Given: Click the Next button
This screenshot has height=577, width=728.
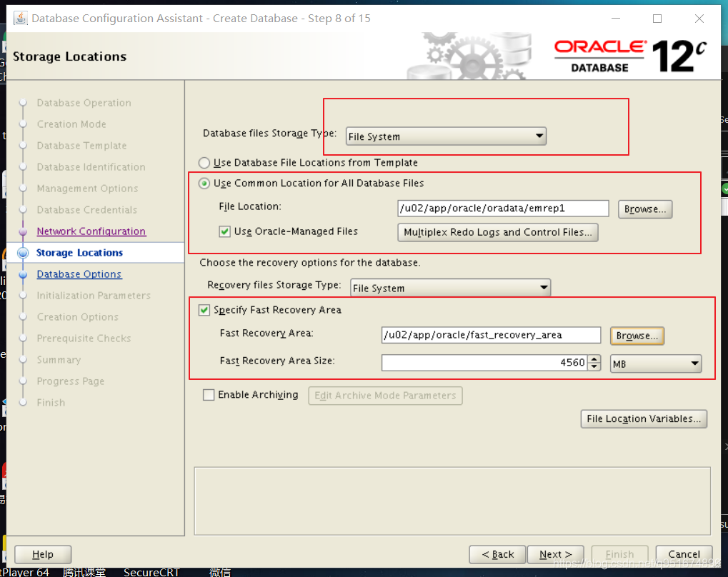Looking at the screenshot, I should click(555, 553).
